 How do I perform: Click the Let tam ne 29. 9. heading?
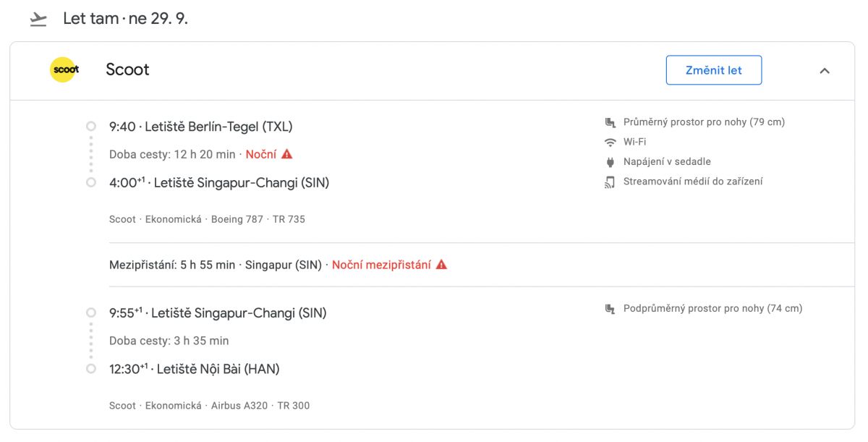[125, 19]
